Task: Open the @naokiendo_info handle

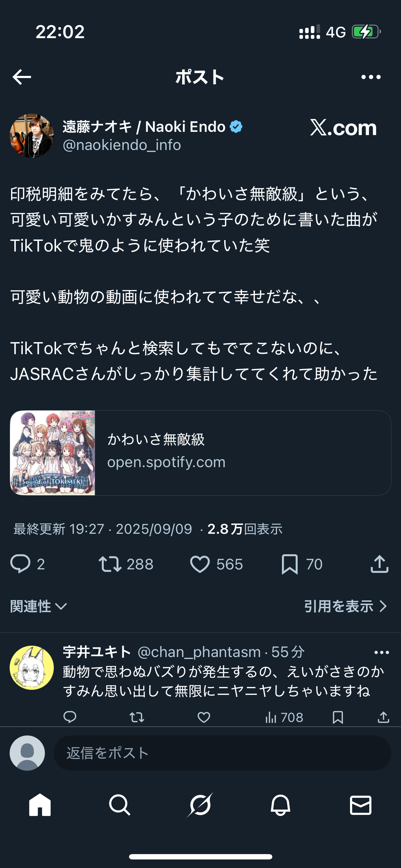Action: click(122, 145)
